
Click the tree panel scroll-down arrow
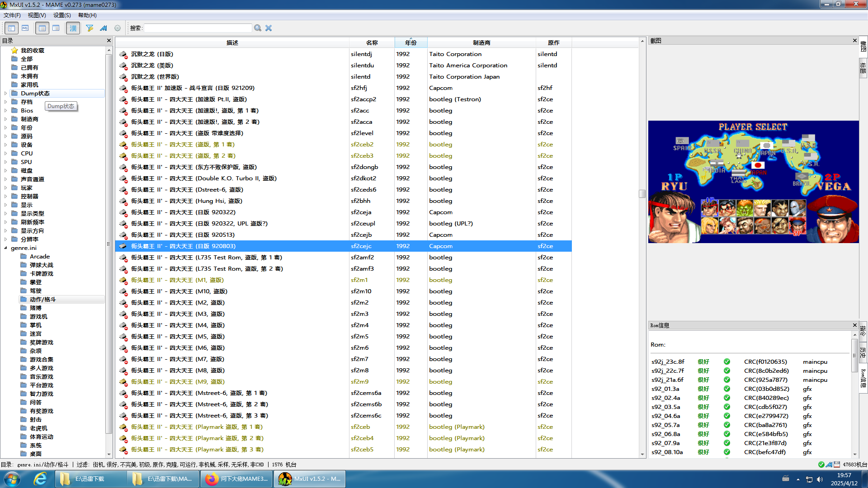pos(109,455)
